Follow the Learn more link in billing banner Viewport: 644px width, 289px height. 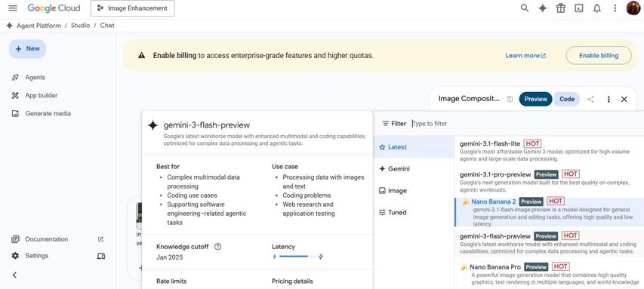pyautogui.click(x=525, y=55)
